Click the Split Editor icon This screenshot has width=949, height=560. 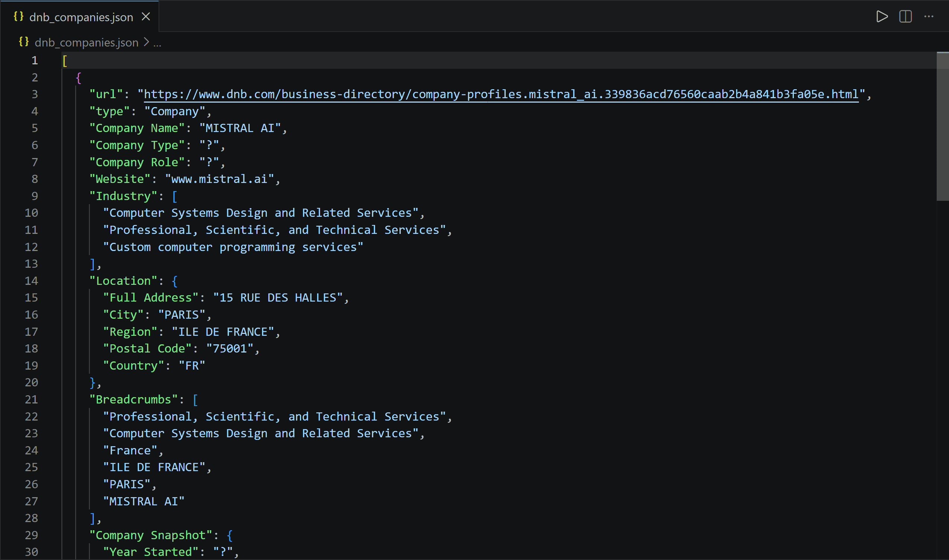[905, 17]
